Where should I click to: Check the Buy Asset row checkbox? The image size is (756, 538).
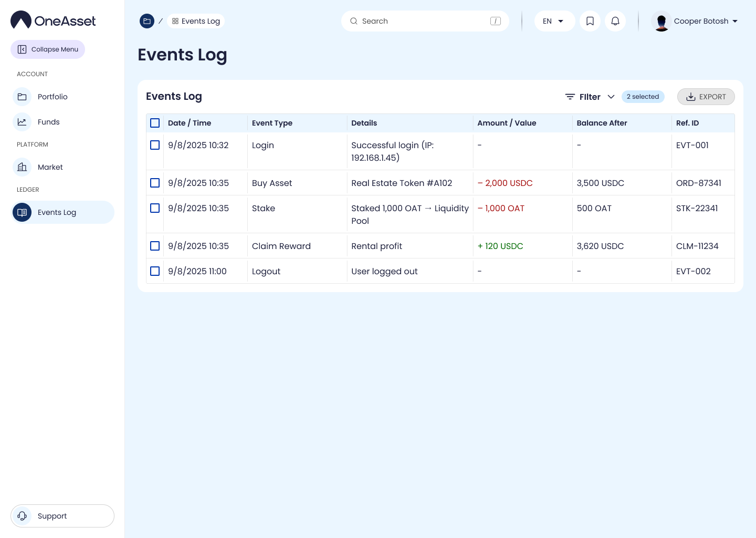(x=155, y=183)
